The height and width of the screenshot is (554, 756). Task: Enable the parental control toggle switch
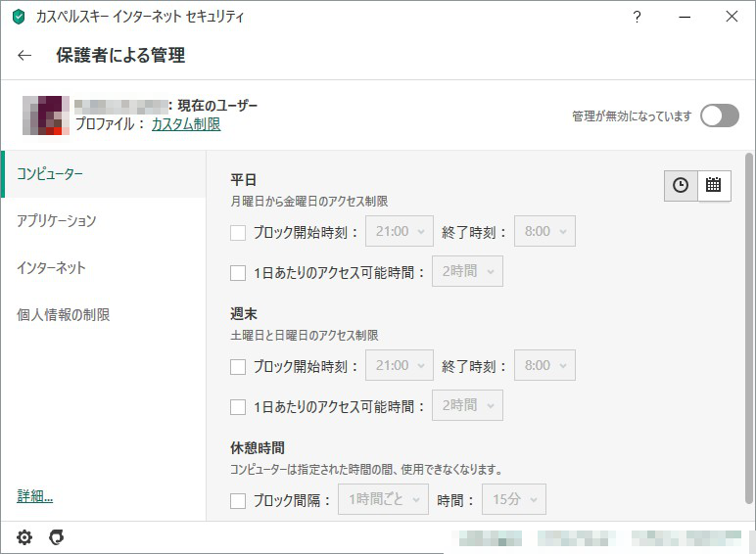point(720,116)
